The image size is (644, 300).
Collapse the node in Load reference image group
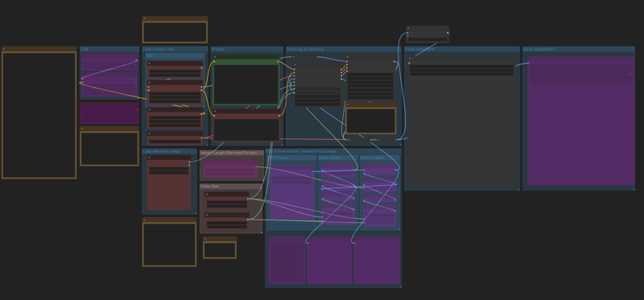150,157
